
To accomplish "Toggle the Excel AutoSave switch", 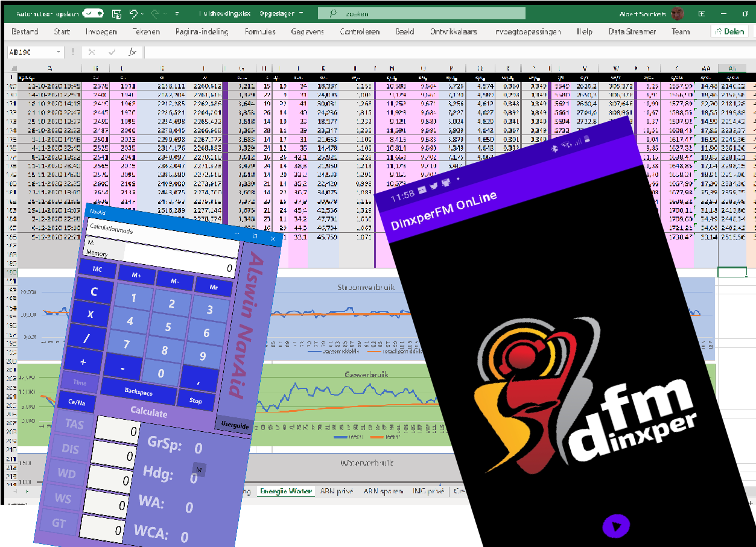I will (92, 13).
